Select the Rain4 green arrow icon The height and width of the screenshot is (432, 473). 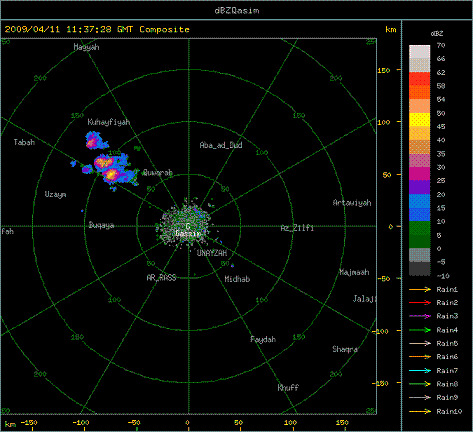420,330
